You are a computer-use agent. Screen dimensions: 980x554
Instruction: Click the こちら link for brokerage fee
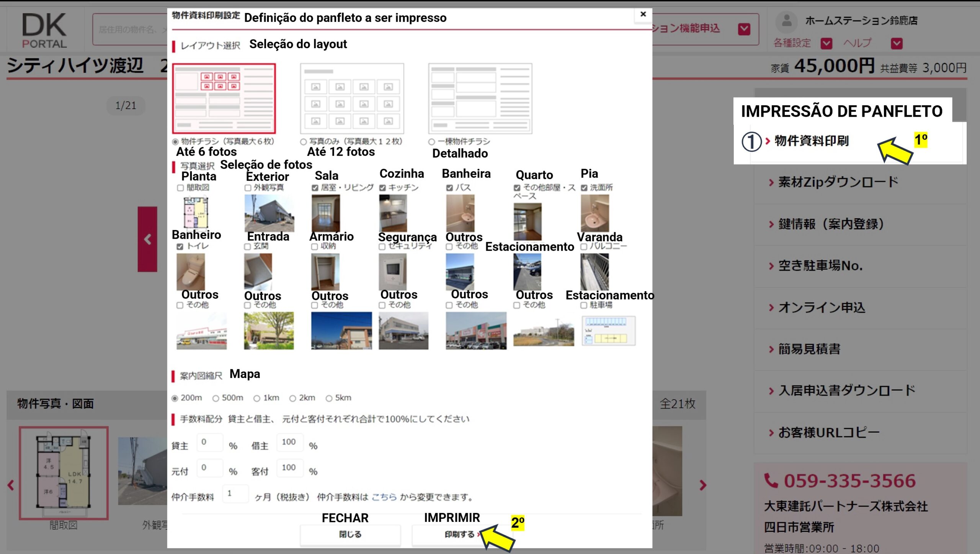tap(384, 497)
